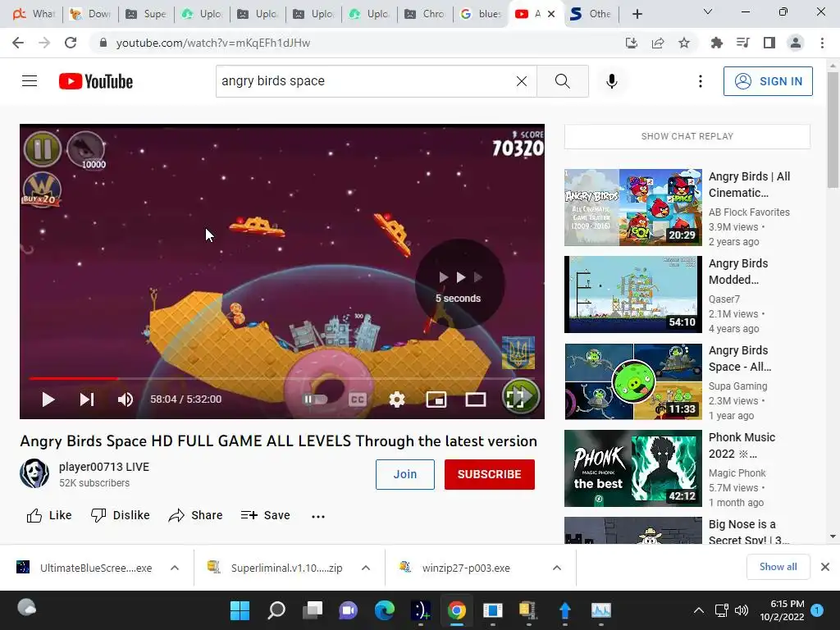Sign in to YouTube

point(768,81)
